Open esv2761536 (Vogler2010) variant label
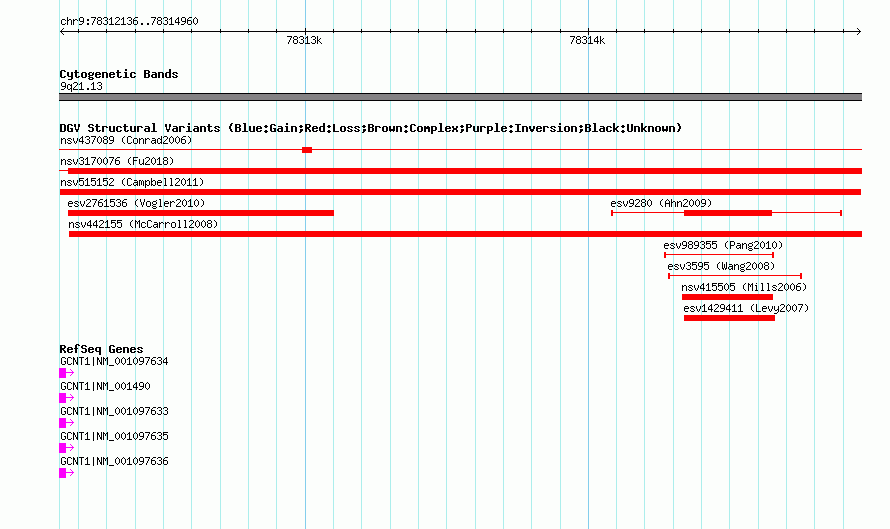Screen dimensions: 890x529 pyautogui.click(x=136, y=203)
